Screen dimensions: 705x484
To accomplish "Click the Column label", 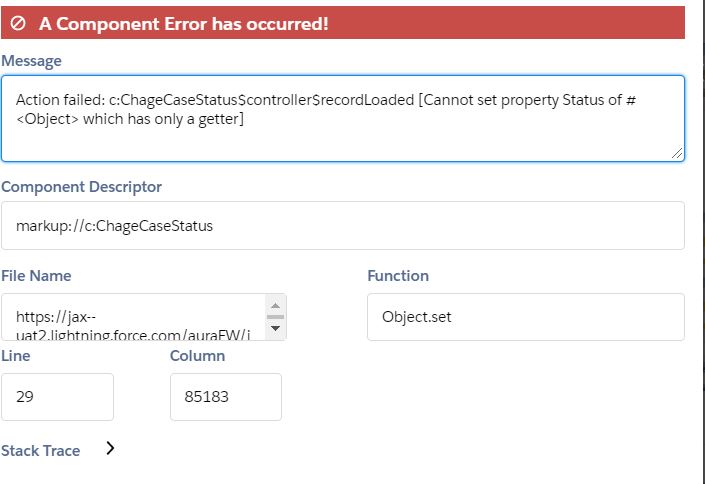I will point(197,356).
